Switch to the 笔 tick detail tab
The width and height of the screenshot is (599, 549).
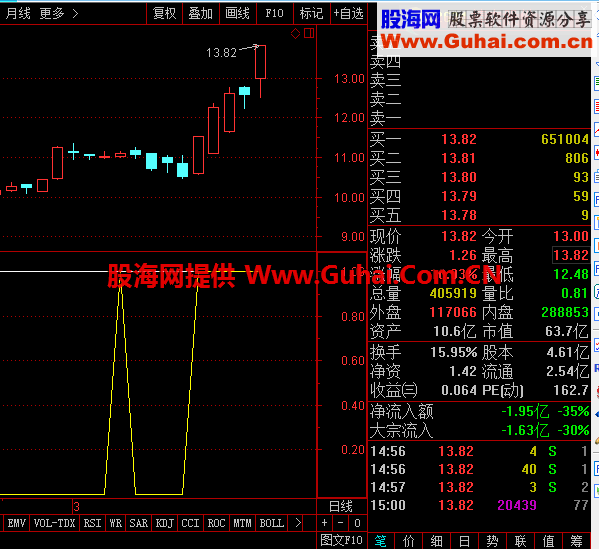tap(381, 541)
